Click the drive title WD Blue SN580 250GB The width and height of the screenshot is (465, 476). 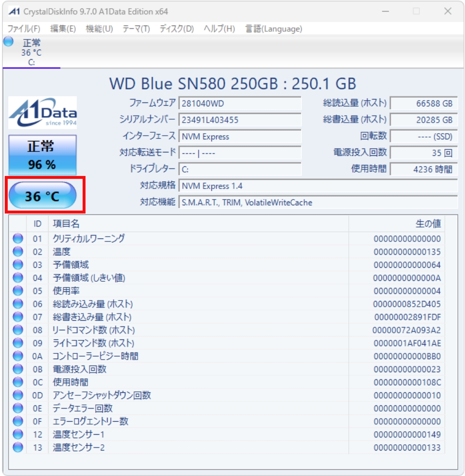(232, 84)
